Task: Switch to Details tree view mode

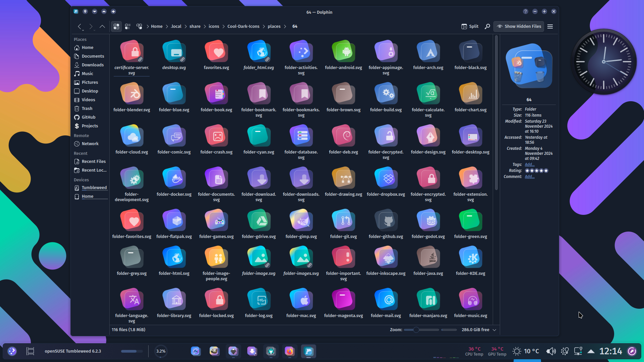Action: [x=139, y=26]
